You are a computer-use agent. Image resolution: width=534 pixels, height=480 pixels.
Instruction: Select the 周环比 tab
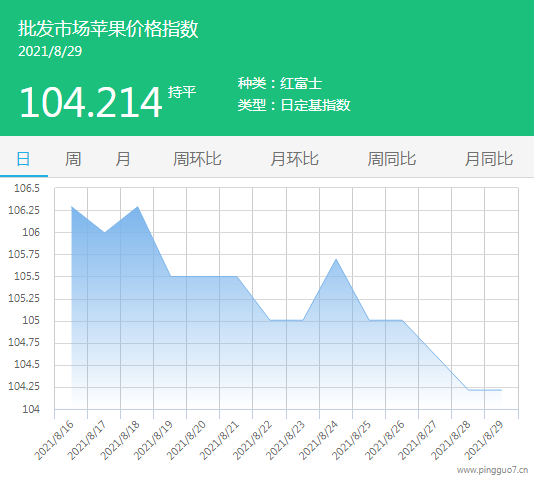(x=198, y=159)
